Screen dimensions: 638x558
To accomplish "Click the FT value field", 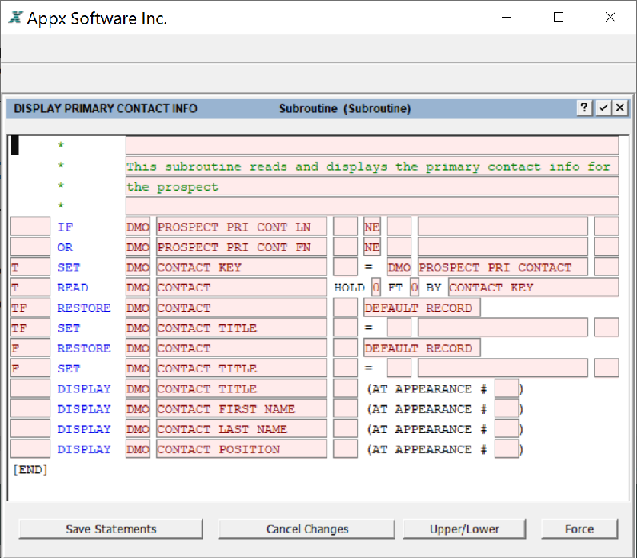I will click(x=414, y=287).
